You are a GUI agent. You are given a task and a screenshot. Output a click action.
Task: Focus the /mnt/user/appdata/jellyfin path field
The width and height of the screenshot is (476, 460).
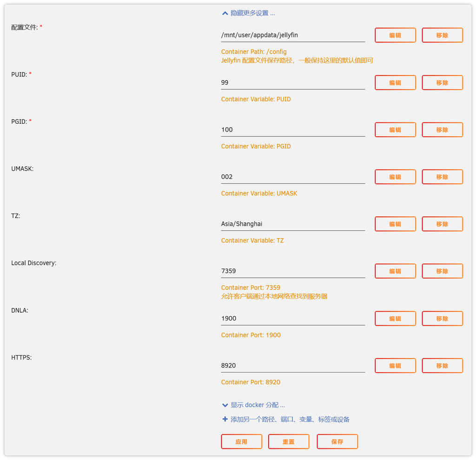click(293, 35)
